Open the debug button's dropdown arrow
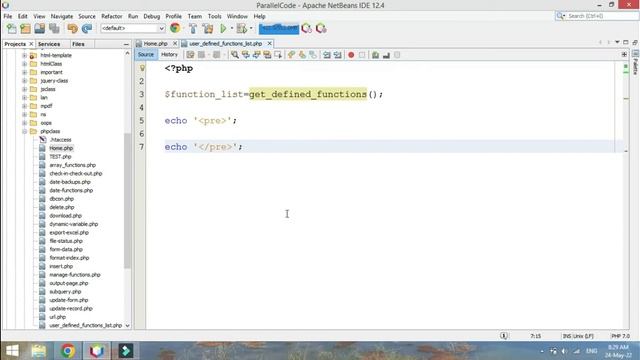 click(x=251, y=28)
